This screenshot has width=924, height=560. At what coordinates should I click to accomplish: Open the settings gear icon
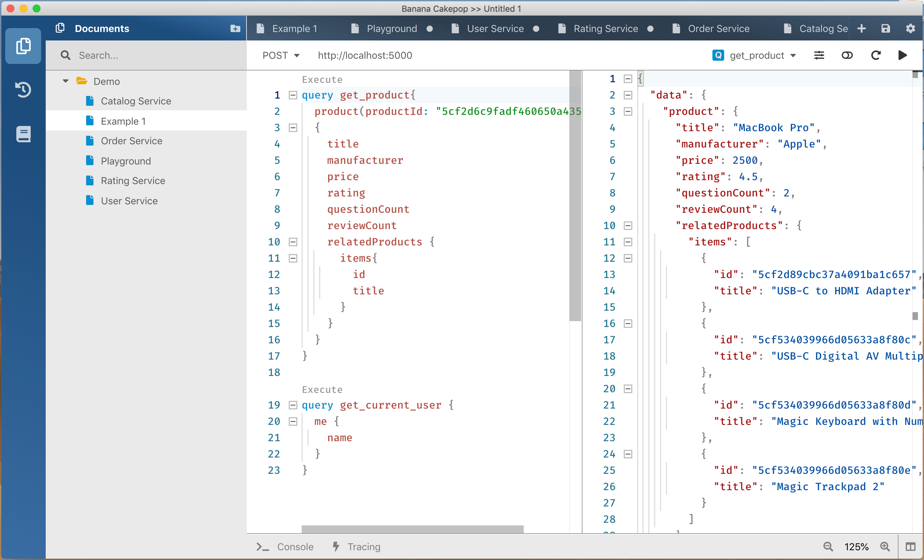[x=910, y=28]
